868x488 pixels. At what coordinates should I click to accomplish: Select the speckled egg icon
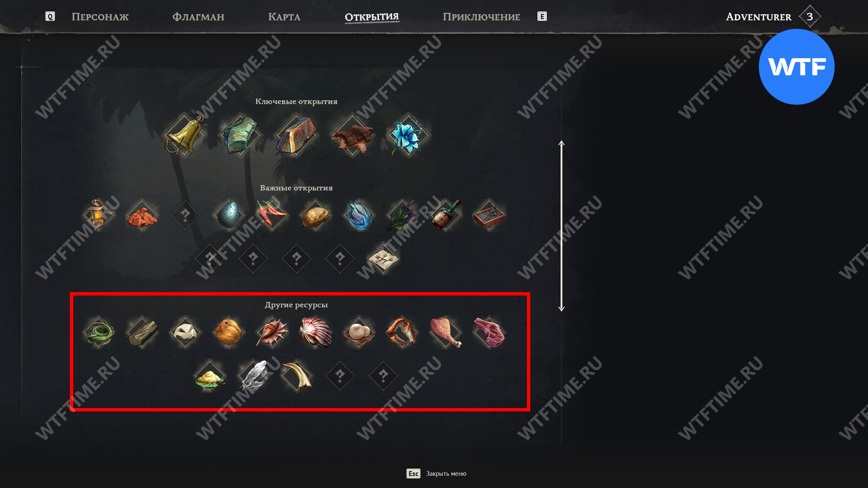[229, 215]
